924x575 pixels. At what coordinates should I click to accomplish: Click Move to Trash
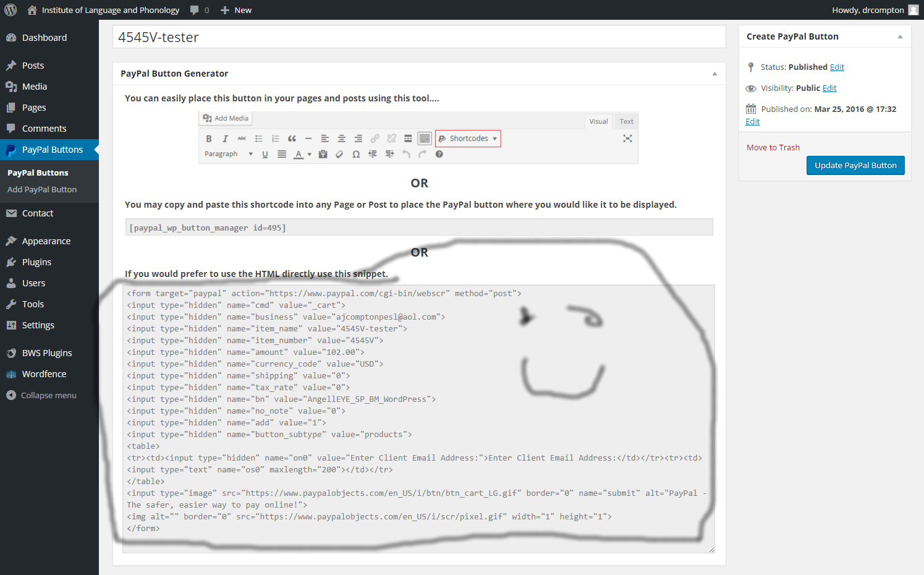(773, 147)
